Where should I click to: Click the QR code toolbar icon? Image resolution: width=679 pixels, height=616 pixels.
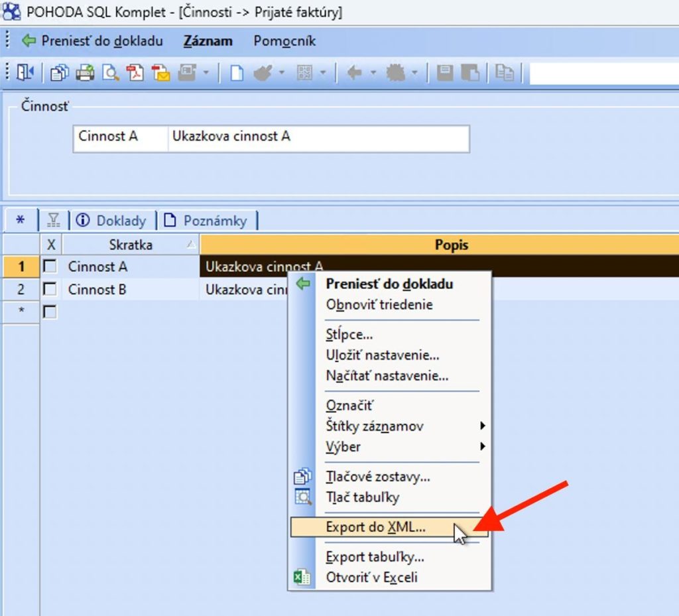pyautogui.click(x=304, y=73)
